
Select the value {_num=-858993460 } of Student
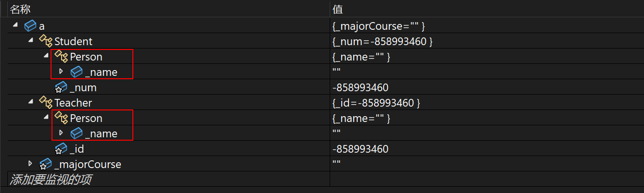coord(382,42)
